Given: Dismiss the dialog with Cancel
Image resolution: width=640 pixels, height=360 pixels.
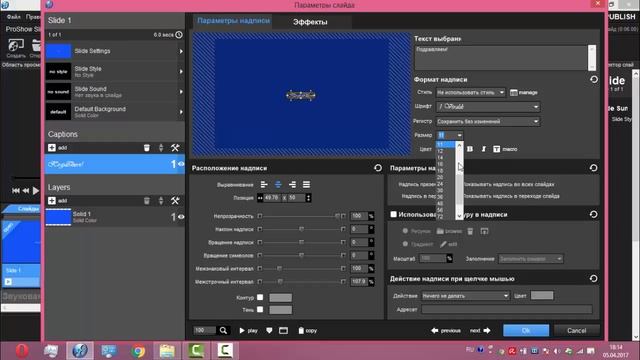Looking at the screenshot, I should 576,330.
